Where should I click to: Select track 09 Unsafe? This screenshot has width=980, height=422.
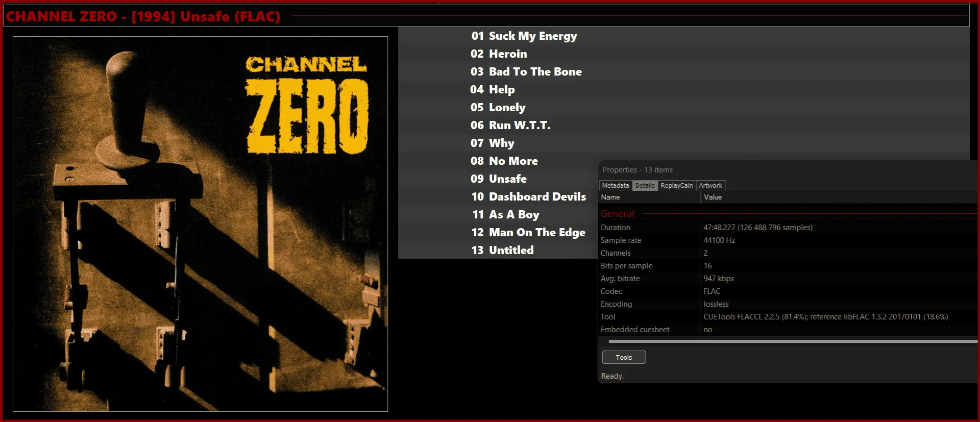[x=499, y=179]
